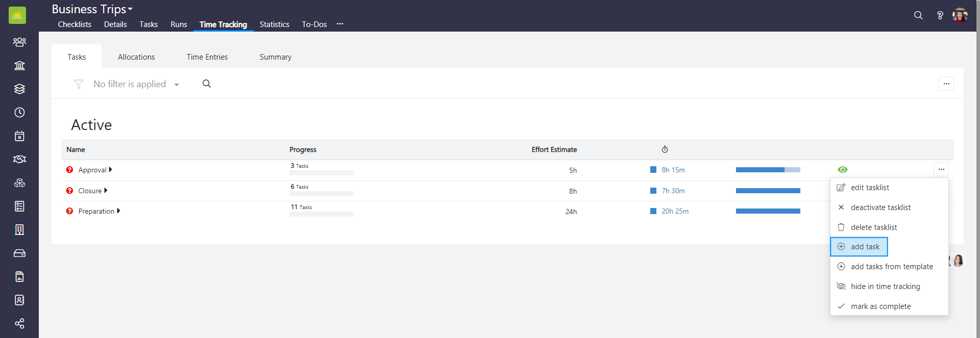Click the 20h 25m time link
Viewport: 980px width, 338px height.
(x=675, y=211)
